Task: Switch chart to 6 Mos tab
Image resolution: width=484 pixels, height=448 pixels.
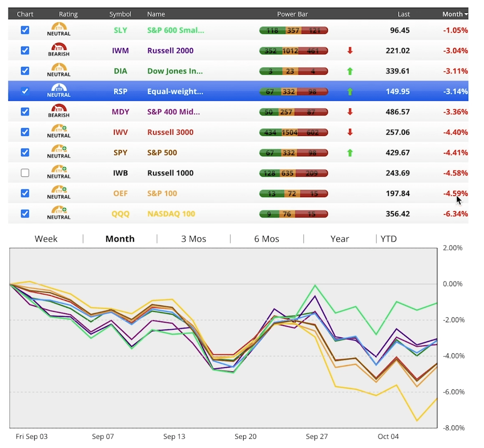Action: (x=267, y=239)
